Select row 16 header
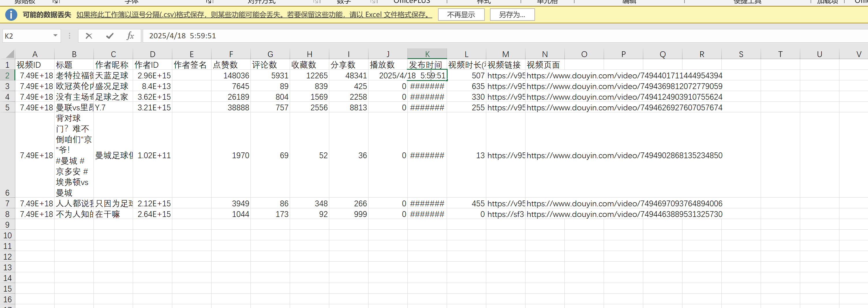This screenshot has height=308, width=868. click(x=8, y=299)
